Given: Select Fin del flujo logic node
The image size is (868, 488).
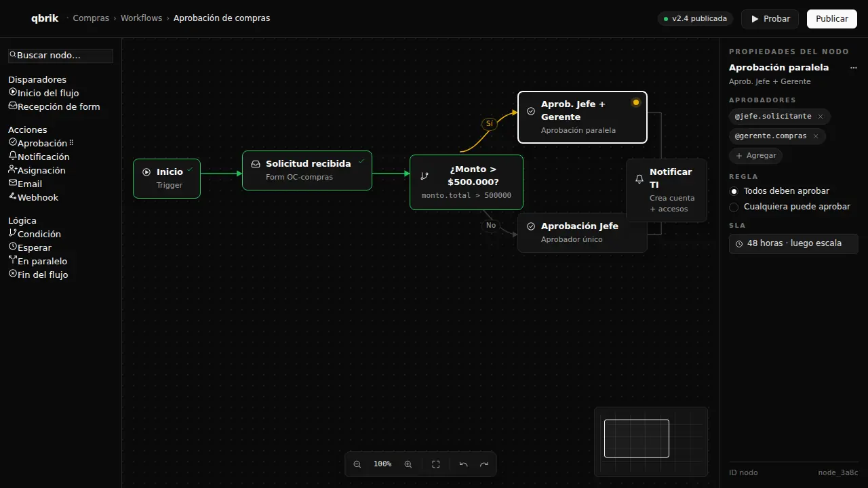Looking at the screenshot, I should pos(38,274).
